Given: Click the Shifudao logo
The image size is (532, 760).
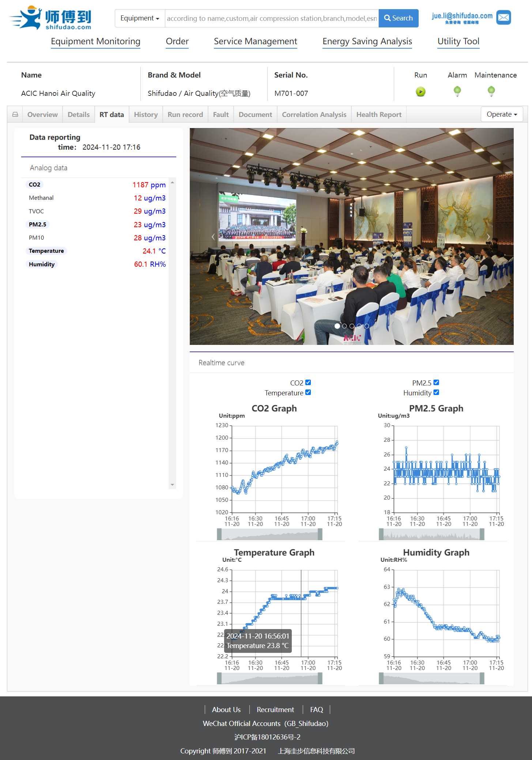Looking at the screenshot, I should point(50,18).
